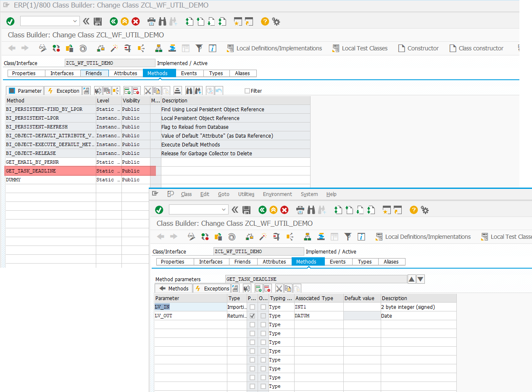Screen dimensions: 532x392
Task: Click Exceptions button in parameters window
Action: 212,288
